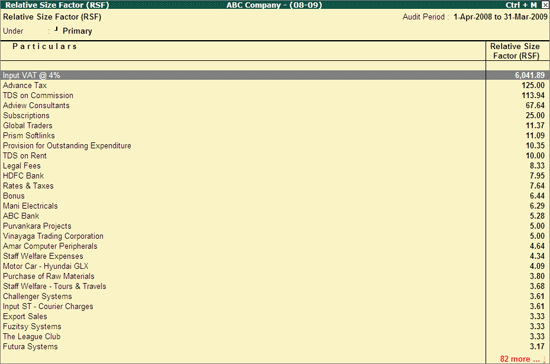This screenshot has width=550, height=364.
Task: Click the 67.64 RSF value
Action: point(535,105)
